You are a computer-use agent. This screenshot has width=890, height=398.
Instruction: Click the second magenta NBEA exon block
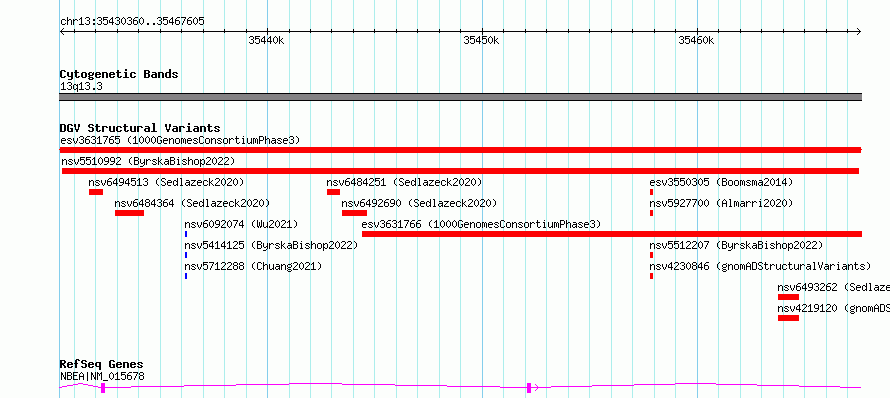pyautogui.click(x=529, y=388)
